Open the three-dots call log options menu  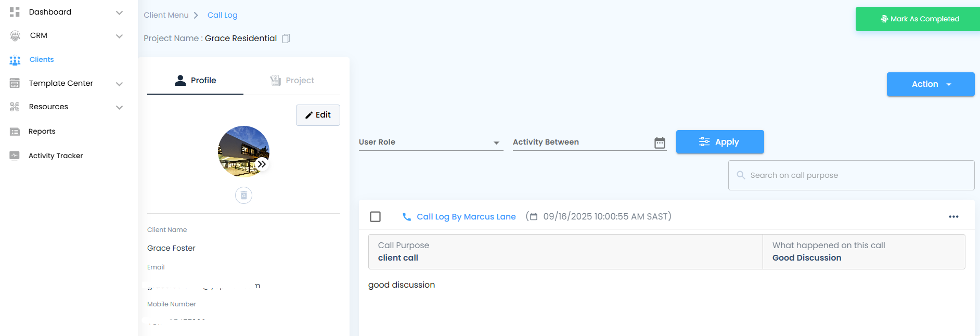click(953, 217)
